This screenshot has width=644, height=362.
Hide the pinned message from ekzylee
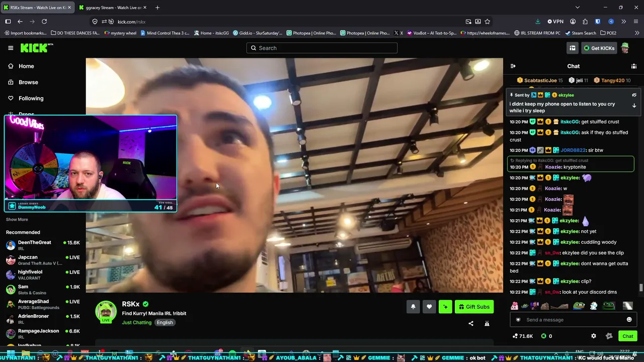point(634,95)
